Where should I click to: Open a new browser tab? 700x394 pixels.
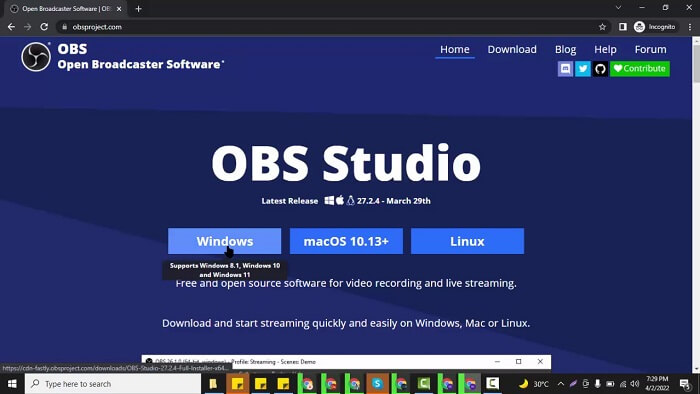138,8
